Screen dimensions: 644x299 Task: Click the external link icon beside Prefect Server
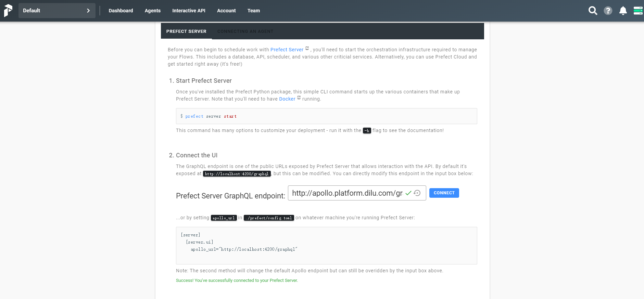[x=307, y=48]
